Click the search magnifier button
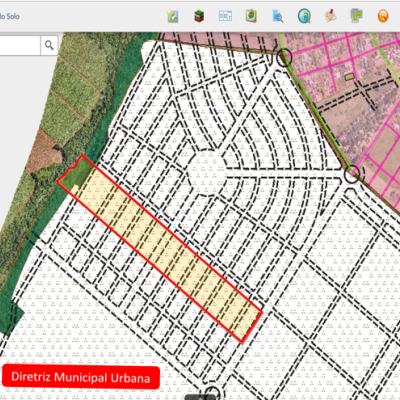400x400 pixels. 49,45
